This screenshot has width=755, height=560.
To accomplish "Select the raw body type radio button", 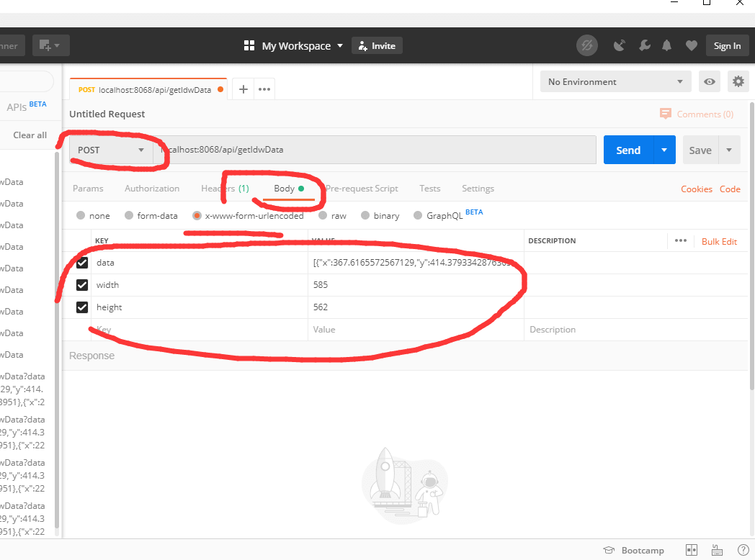I will click(x=323, y=215).
